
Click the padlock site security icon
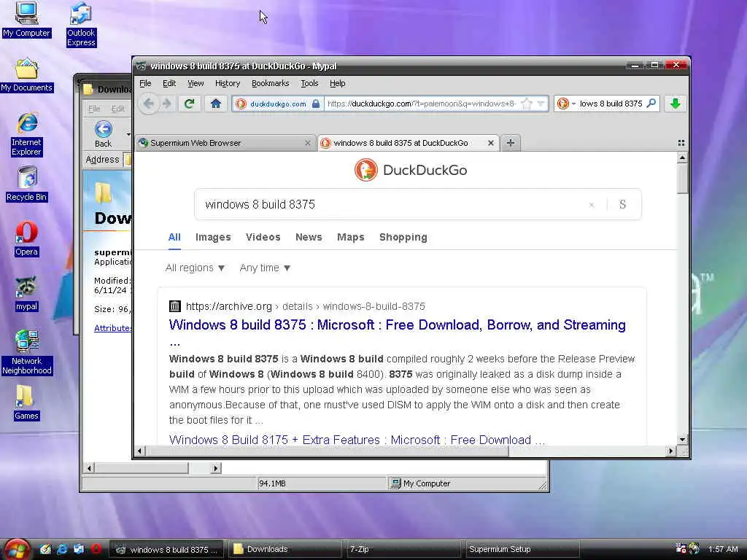click(x=315, y=104)
